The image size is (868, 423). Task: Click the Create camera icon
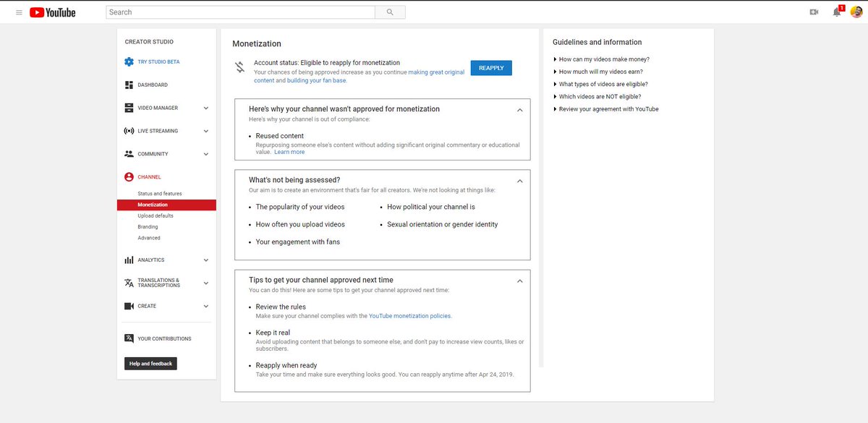pyautogui.click(x=129, y=306)
